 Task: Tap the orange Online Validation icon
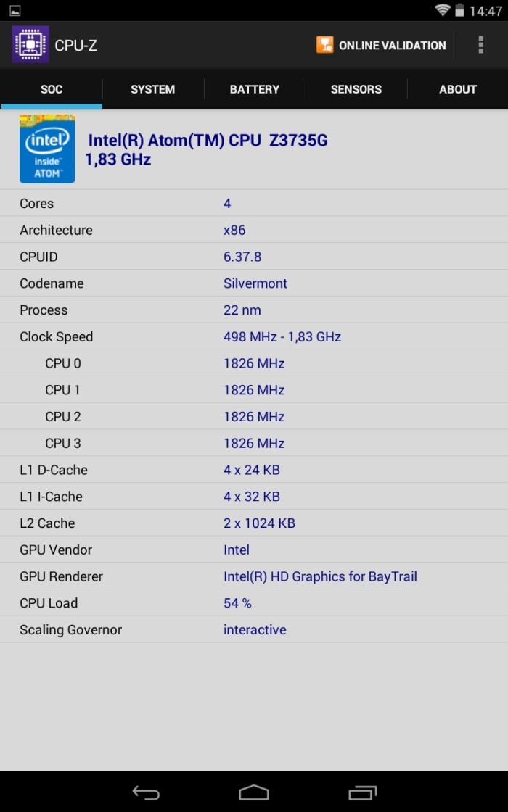tap(325, 45)
